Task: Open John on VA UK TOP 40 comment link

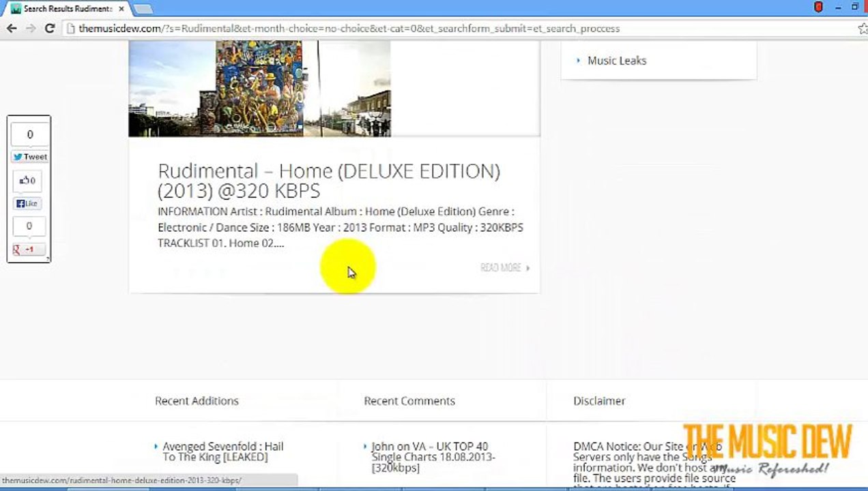Action: 433,457
